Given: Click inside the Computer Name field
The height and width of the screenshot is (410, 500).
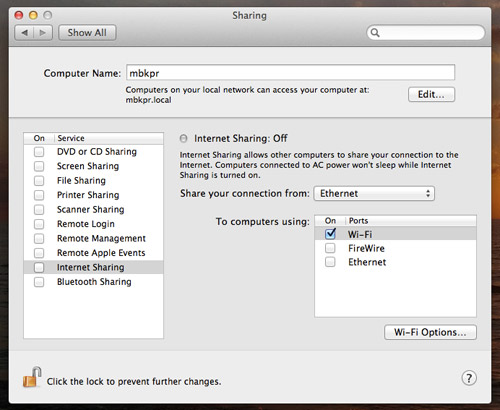Looking at the screenshot, I should [290, 72].
